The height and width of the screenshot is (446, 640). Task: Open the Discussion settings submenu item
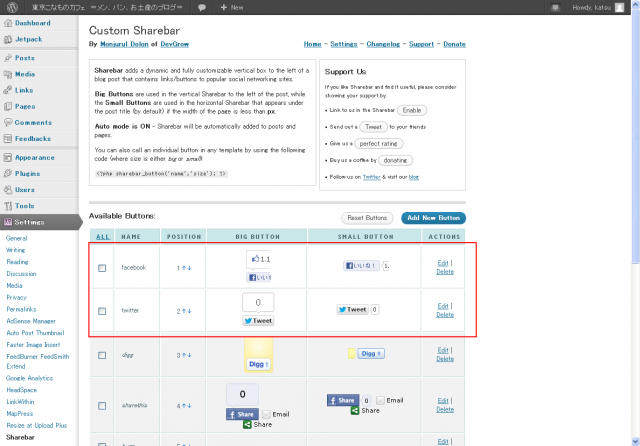click(21, 274)
